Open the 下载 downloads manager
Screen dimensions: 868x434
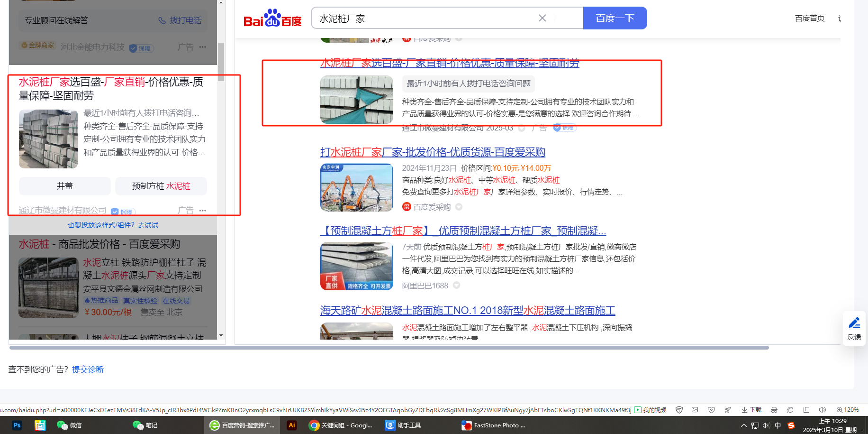click(x=751, y=410)
